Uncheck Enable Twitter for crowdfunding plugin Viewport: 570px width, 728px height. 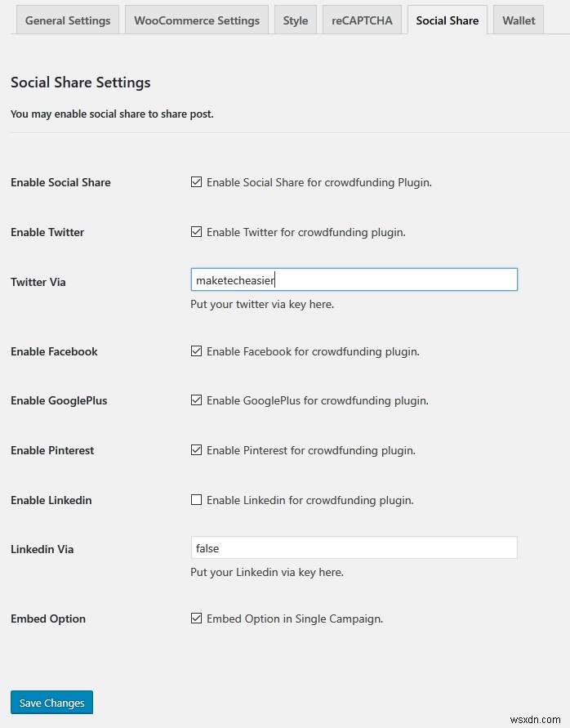[x=197, y=232]
